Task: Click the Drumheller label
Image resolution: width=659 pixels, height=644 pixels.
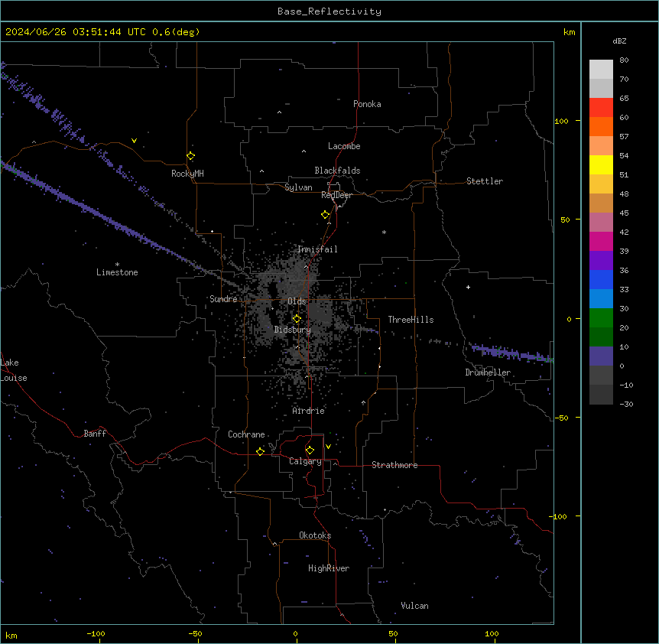Action: click(x=488, y=372)
